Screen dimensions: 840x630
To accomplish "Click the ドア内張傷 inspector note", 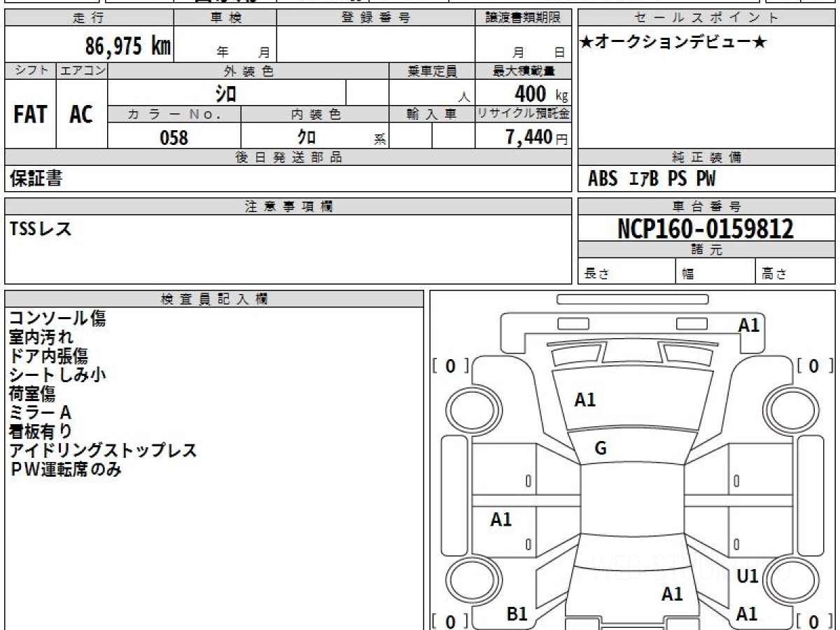I will (48, 356).
